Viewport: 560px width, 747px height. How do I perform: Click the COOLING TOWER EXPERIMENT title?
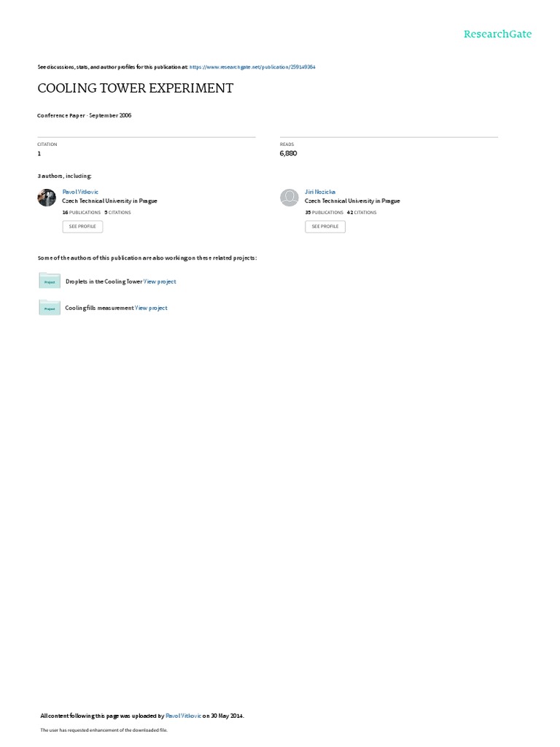pos(135,88)
